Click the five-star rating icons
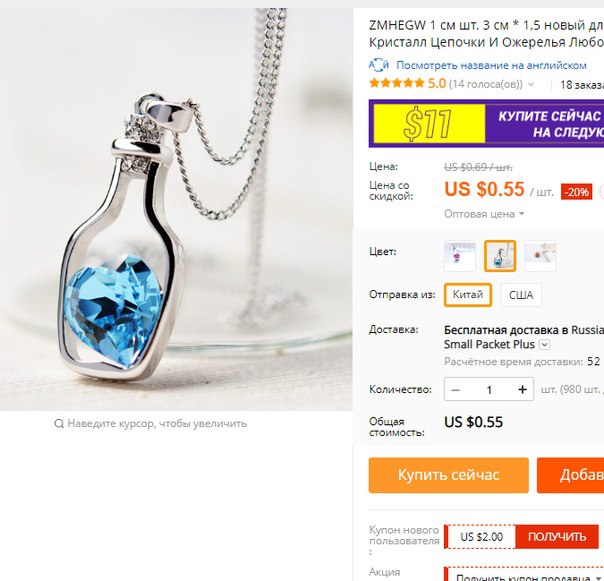 point(396,83)
